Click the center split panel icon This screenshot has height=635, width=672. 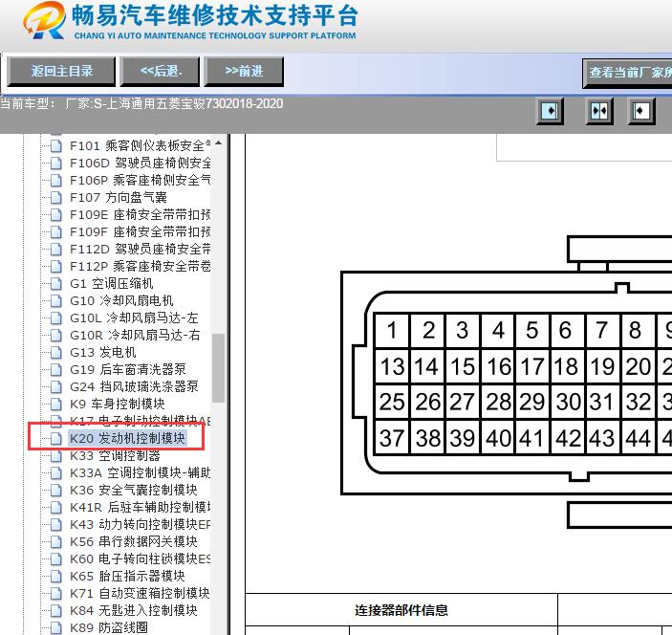coord(598,111)
